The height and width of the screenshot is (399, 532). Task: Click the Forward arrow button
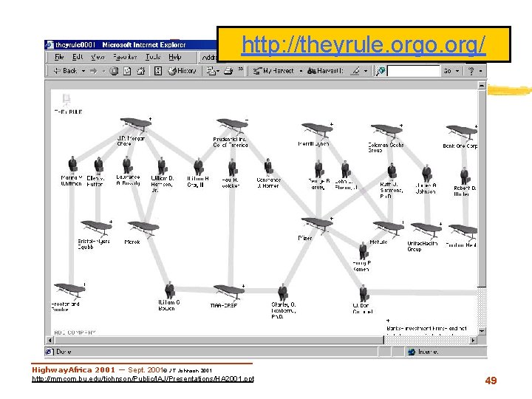[94, 71]
